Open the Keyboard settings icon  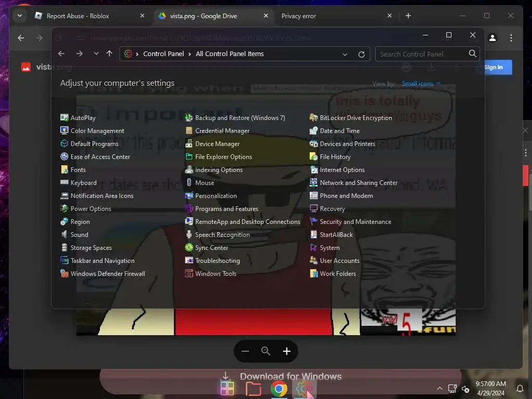click(x=64, y=182)
